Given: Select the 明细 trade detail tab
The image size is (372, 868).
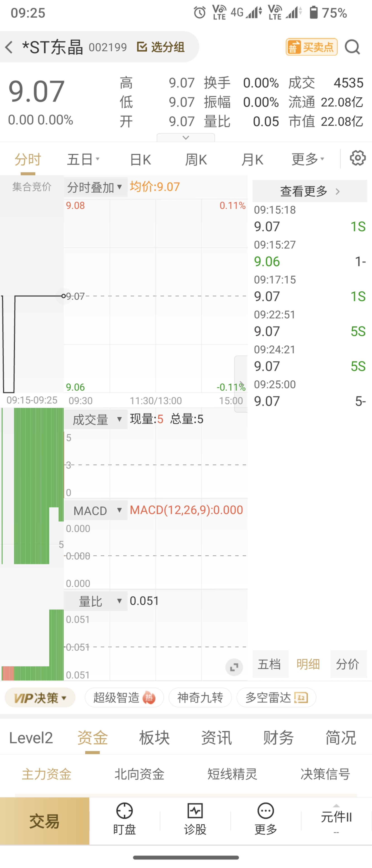Looking at the screenshot, I should tap(308, 664).
